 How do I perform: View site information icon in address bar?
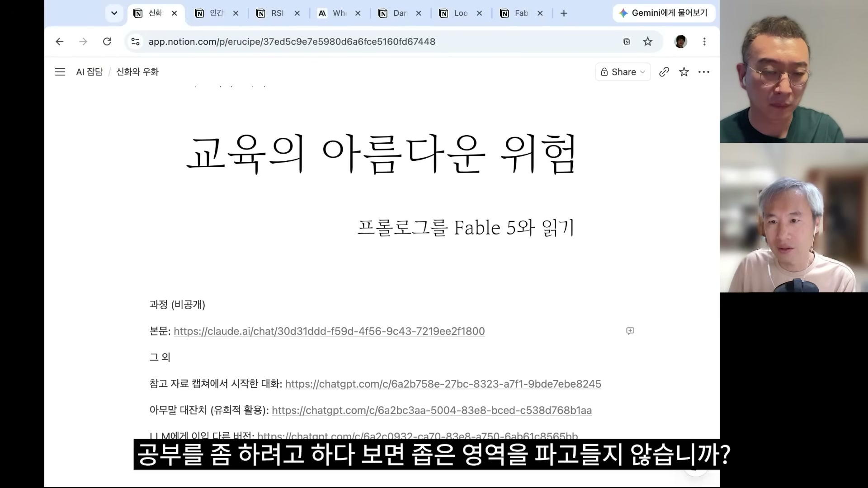(135, 42)
